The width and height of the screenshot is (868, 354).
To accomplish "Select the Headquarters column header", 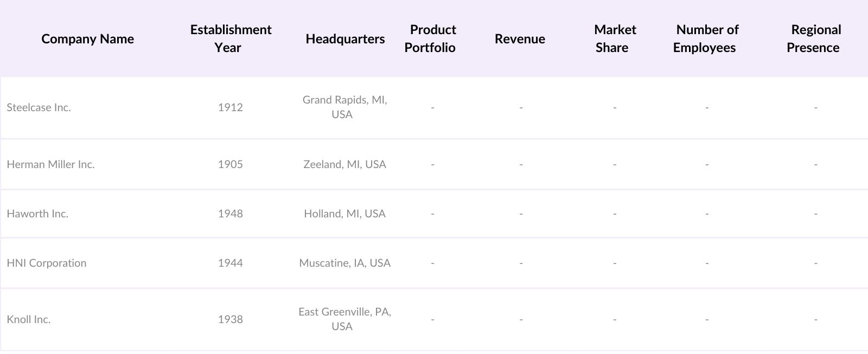I will (x=345, y=39).
